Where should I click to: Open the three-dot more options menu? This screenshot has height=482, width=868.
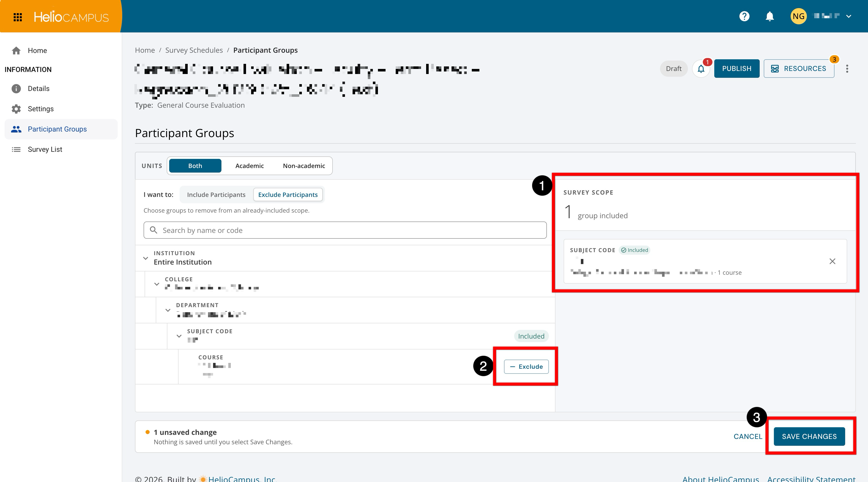pos(847,69)
